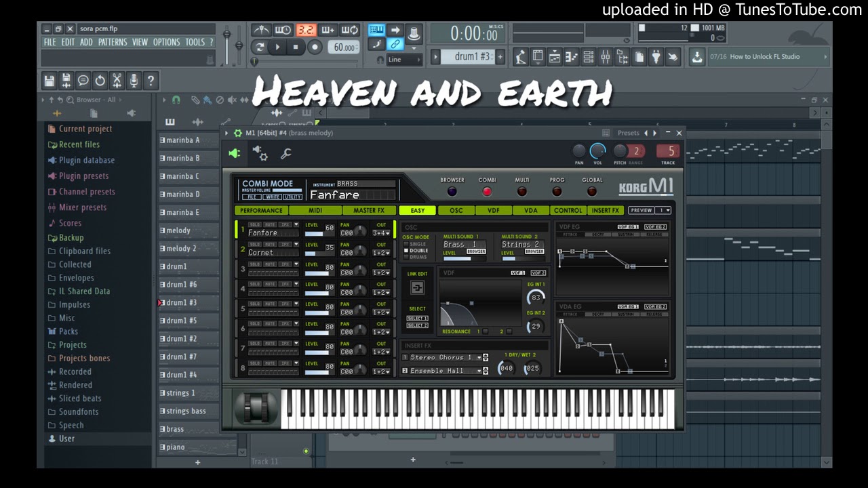The image size is (868, 488).
Task: Toggle the overdub plus recording icon
Action: click(x=328, y=30)
